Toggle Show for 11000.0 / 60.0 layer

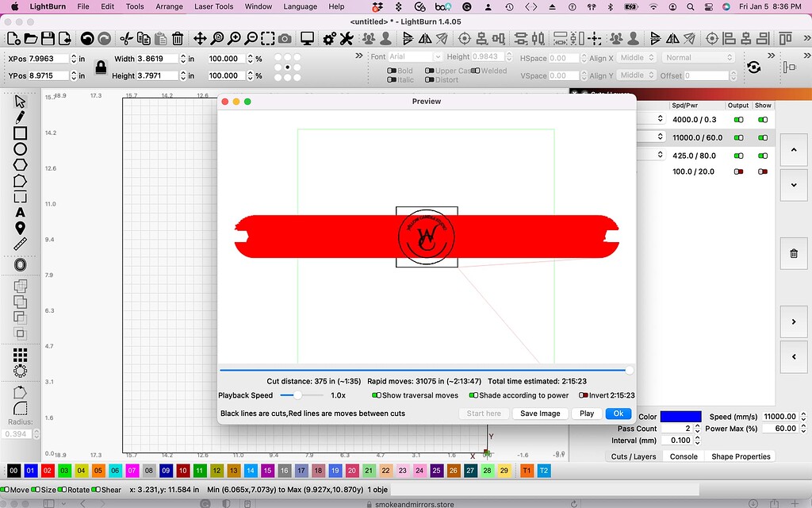click(763, 138)
